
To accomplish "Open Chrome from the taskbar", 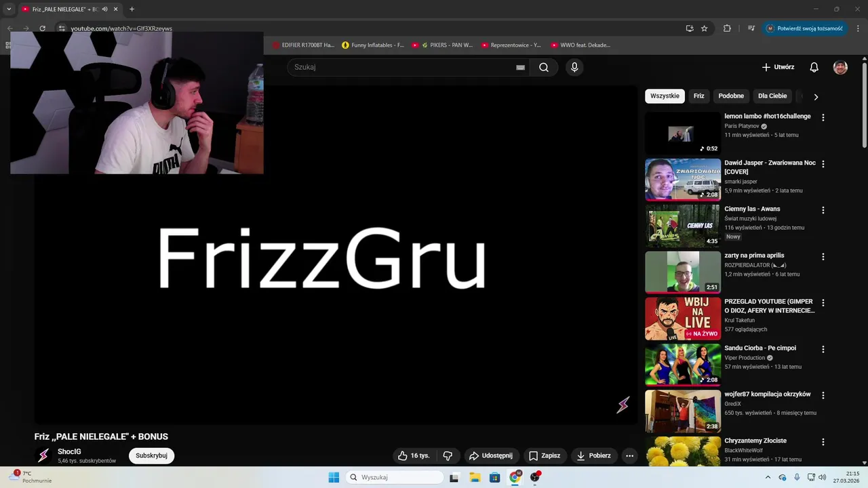I will 515,477.
